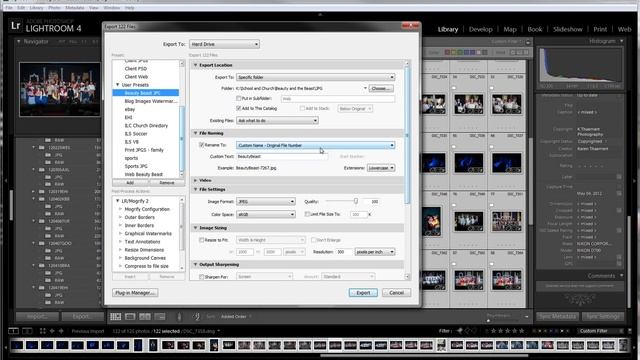Click the Choose... folder button
Screen dimensions: 640x360
381,88
